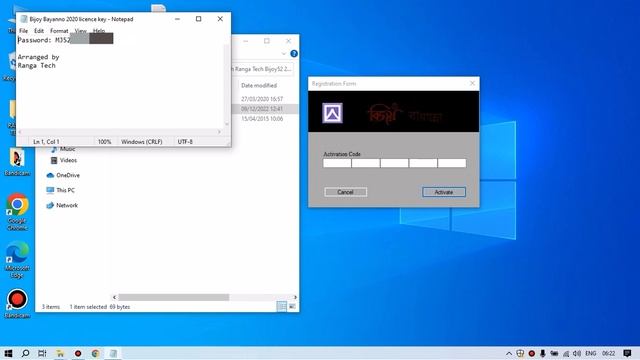Click Explorer search box Ranga Tech
640x360 pixels.
pos(261,69)
